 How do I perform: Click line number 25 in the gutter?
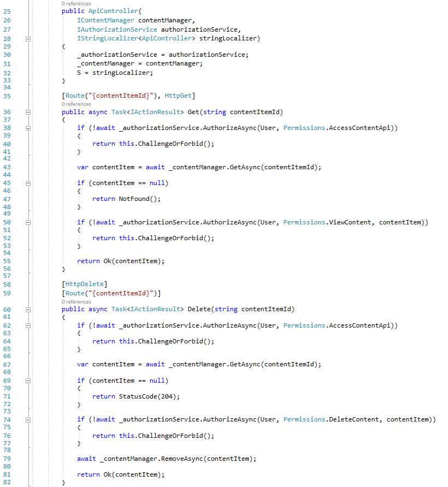(x=7, y=11)
